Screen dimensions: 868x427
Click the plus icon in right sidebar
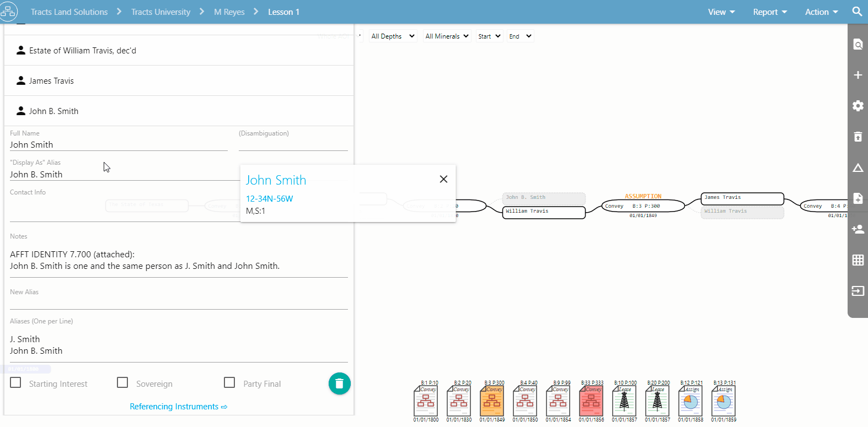click(858, 75)
